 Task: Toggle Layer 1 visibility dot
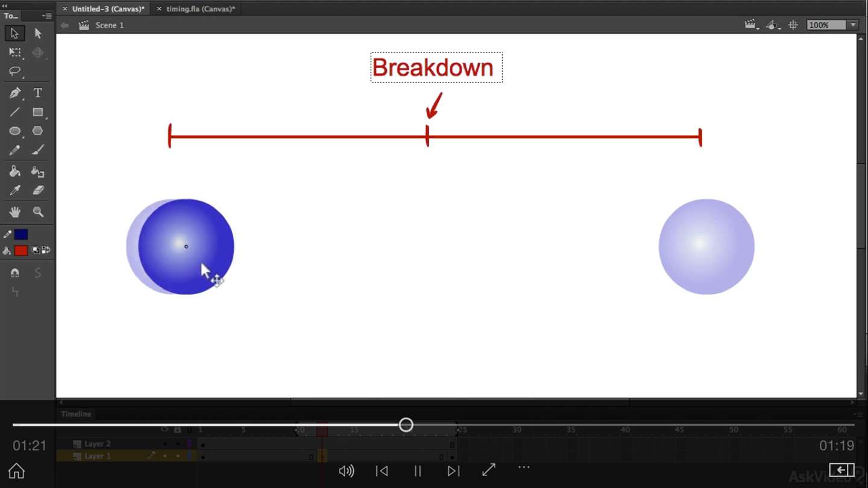coord(165,456)
